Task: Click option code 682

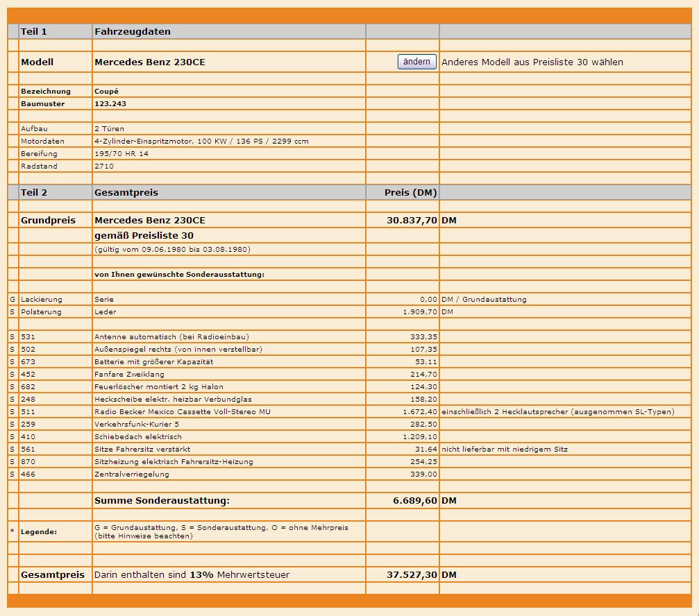Action: (x=28, y=386)
